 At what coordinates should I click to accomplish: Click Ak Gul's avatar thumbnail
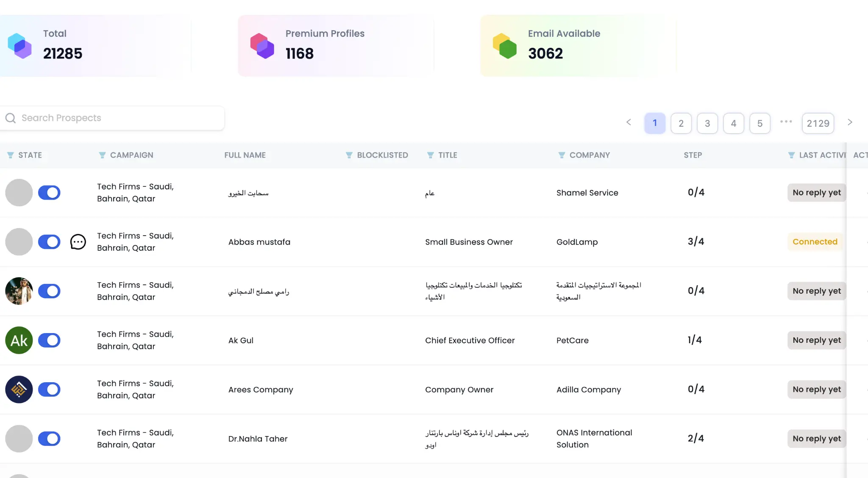tap(19, 340)
